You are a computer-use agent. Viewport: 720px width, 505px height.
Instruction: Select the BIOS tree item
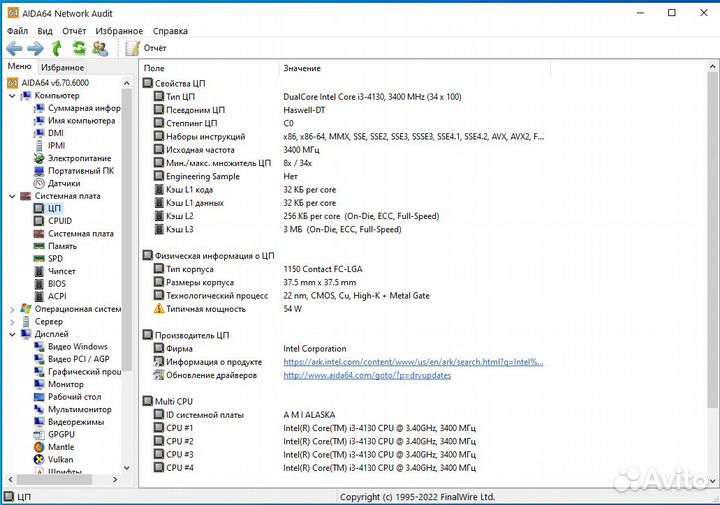click(x=50, y=284)
